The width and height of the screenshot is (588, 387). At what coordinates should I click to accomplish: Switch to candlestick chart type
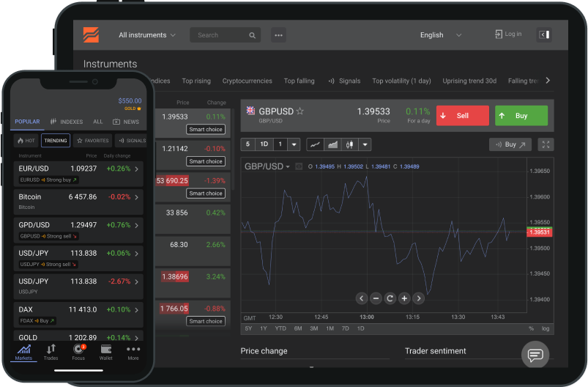coord(349,144)
